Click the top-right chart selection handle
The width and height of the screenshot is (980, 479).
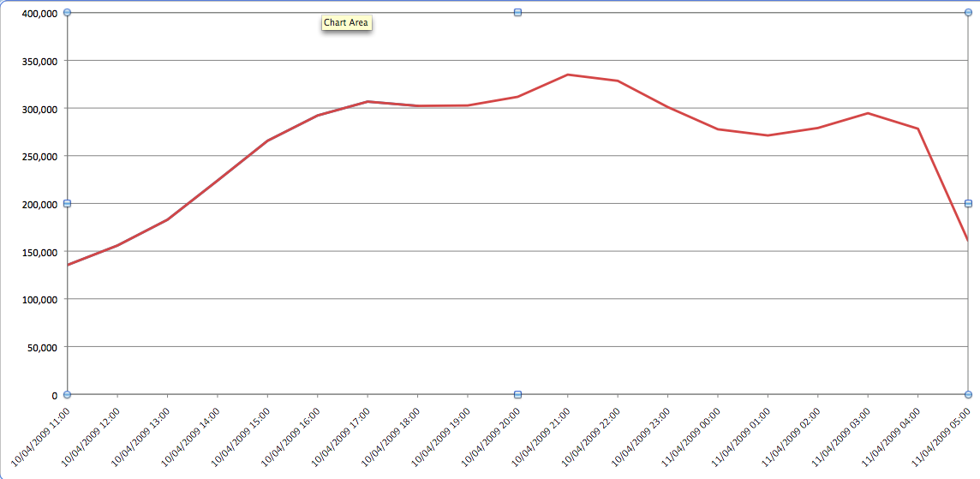[968, 13]
